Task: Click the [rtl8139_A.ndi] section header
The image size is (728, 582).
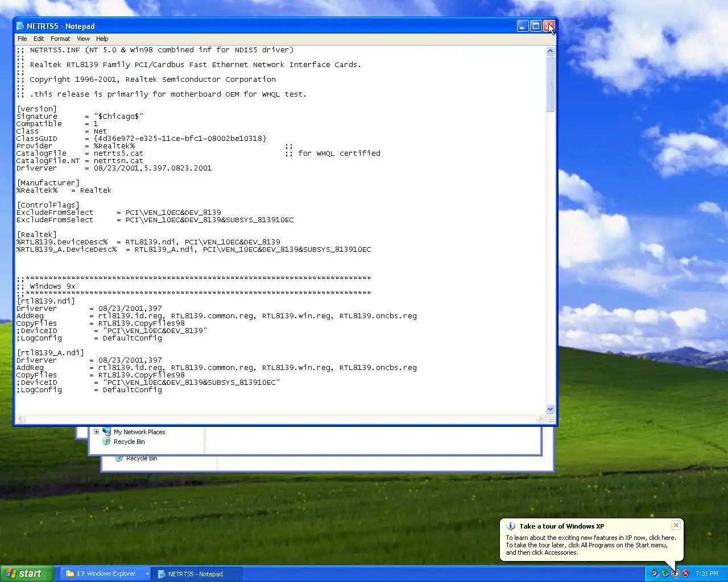Action: click(51, 353)
